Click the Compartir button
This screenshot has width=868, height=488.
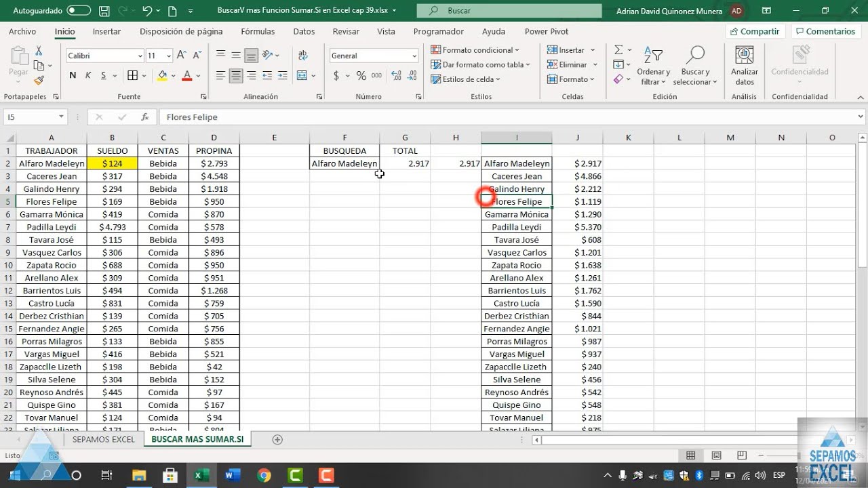tap(754, 31)
